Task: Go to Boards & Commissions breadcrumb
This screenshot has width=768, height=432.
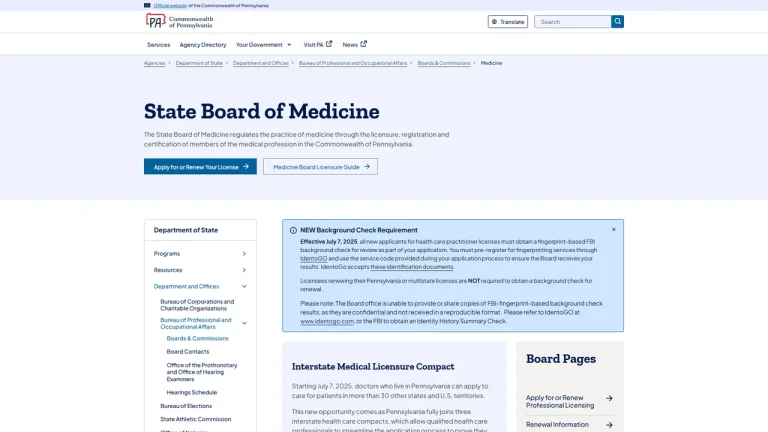Action: 444,63
